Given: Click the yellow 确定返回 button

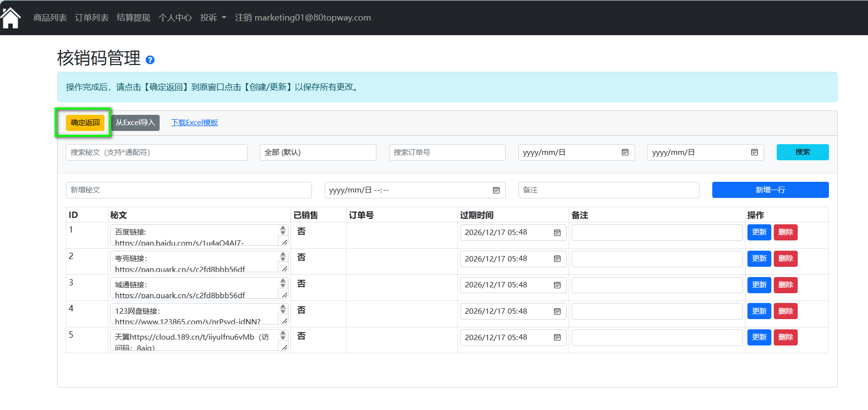Looking at the screenshot, I should pos(85,123).
